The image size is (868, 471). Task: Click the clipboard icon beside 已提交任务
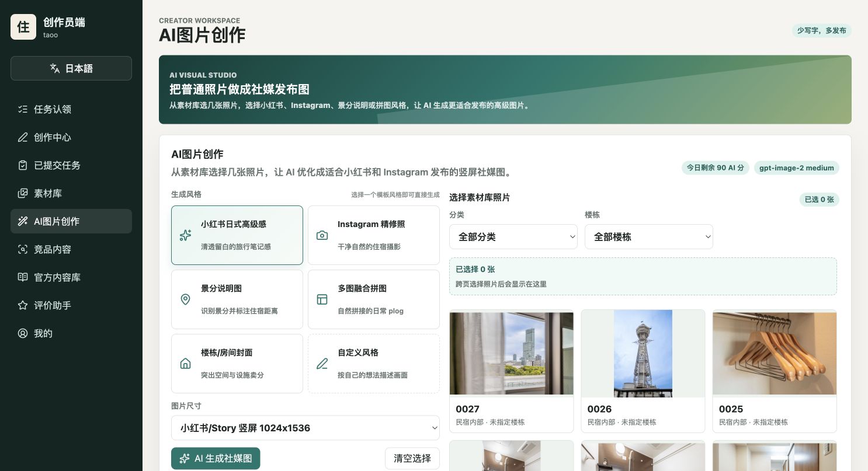coord(23,165)
